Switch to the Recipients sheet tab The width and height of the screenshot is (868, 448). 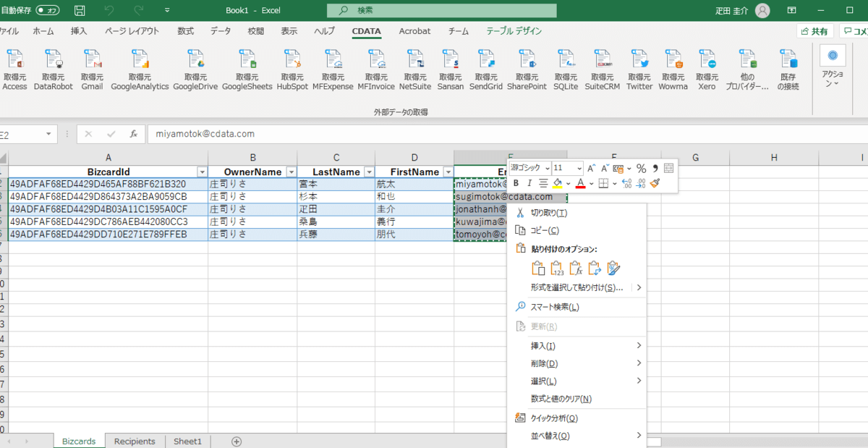tap(135, 441)
